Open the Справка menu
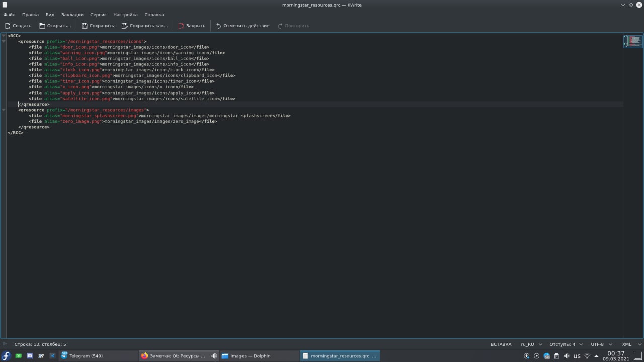This screenshot has width=644, height=362. tap(154, 15)
